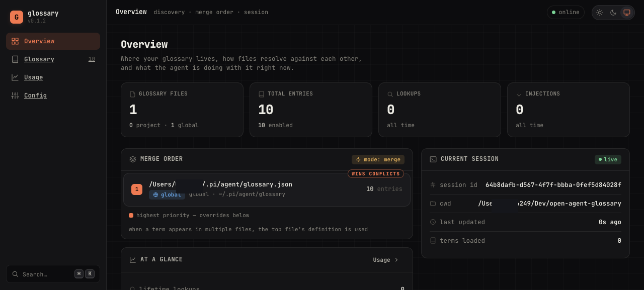Click the orange number 1 priority badge

click(x=137, y=189)
